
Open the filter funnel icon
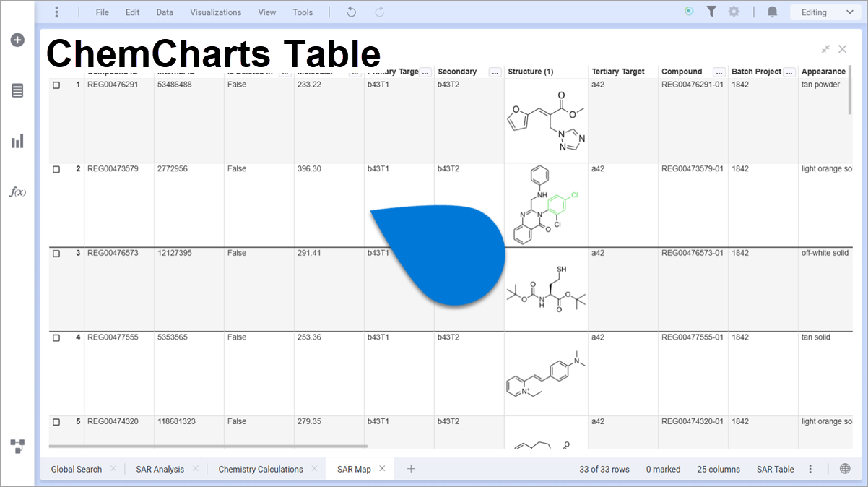pyautogui.click(x=711, y=12)
